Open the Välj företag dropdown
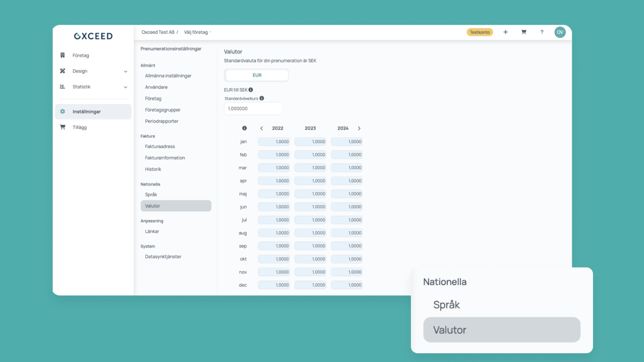 197,32
